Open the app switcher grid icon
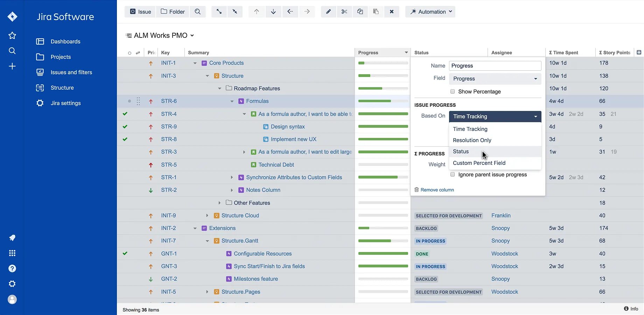The height and width of the screenshot is (315, 644). pyautogui.click(x=12, y=253)
